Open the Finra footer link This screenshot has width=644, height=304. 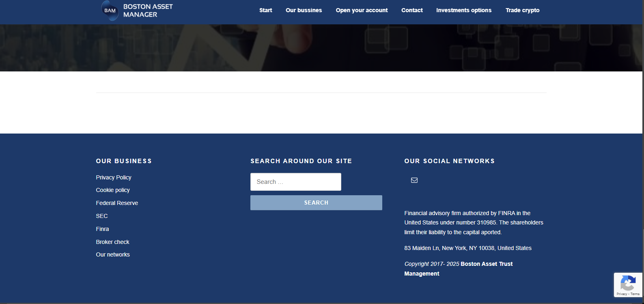102,229
